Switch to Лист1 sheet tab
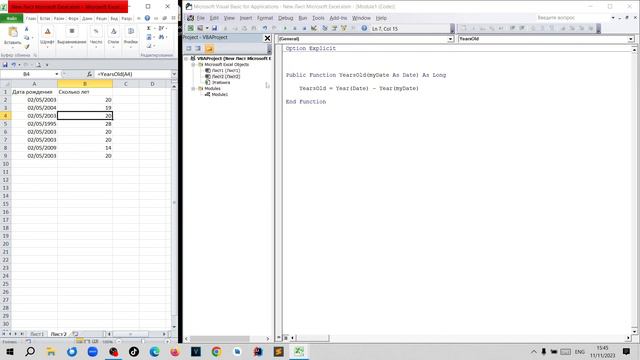 (x=37, y=334)
